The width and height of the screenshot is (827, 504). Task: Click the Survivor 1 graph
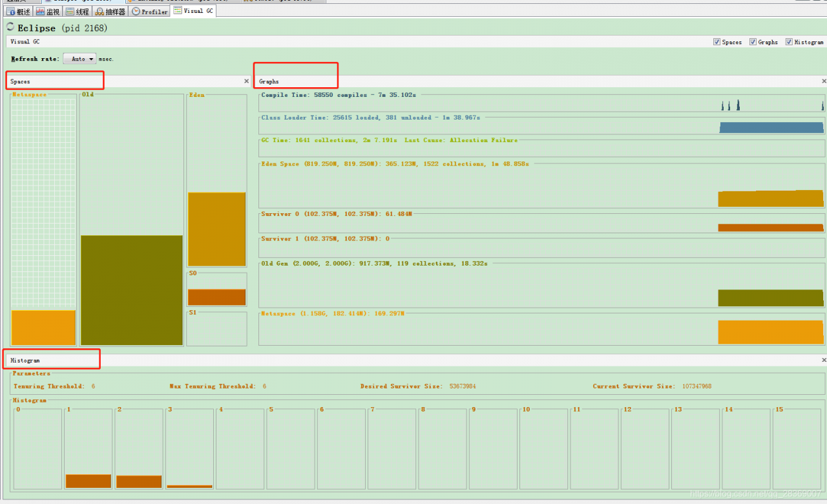(x=542, y=247)
